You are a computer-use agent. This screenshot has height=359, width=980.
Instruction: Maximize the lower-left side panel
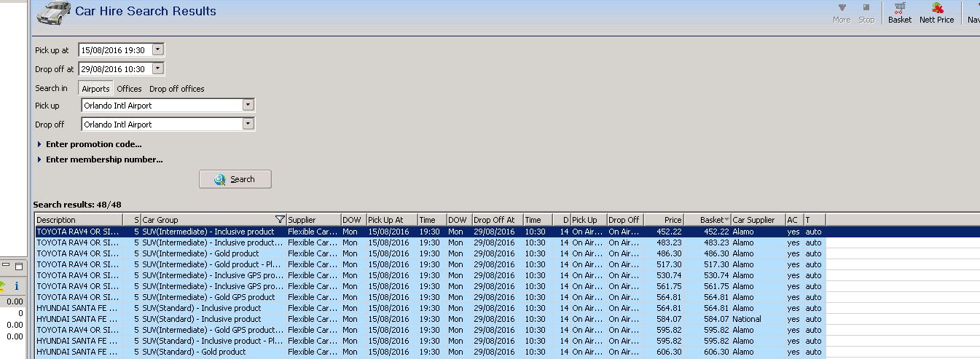[x=19, y=267]
